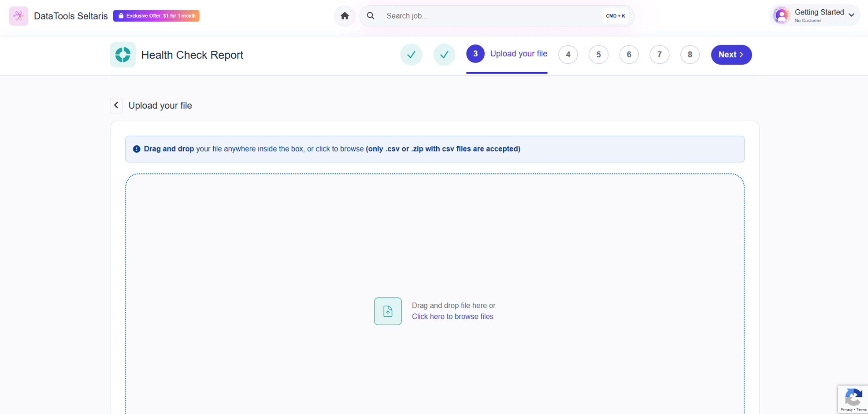Click the info icon in the blue banner

[x=137, y=149]
